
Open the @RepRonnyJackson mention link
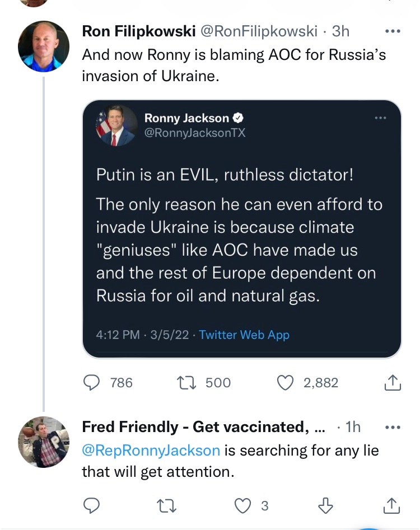(x=151, y=449)
